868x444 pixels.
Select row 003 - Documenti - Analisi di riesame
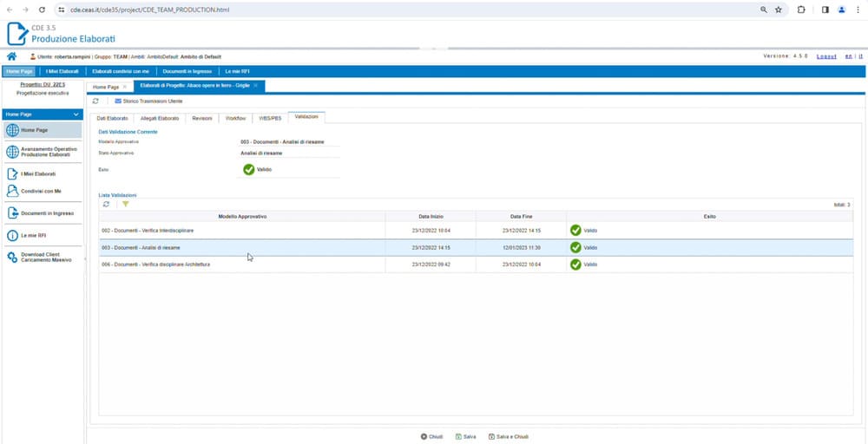(476, 247)
